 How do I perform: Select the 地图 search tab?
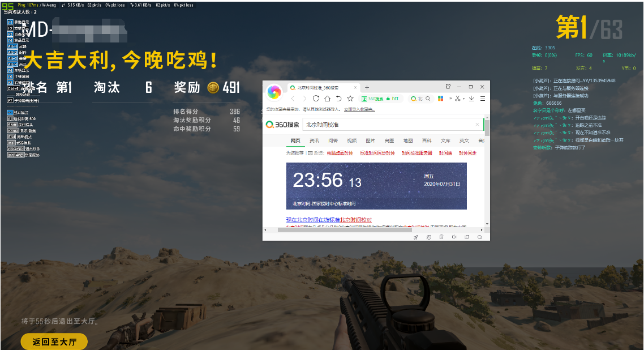(408, 140)
